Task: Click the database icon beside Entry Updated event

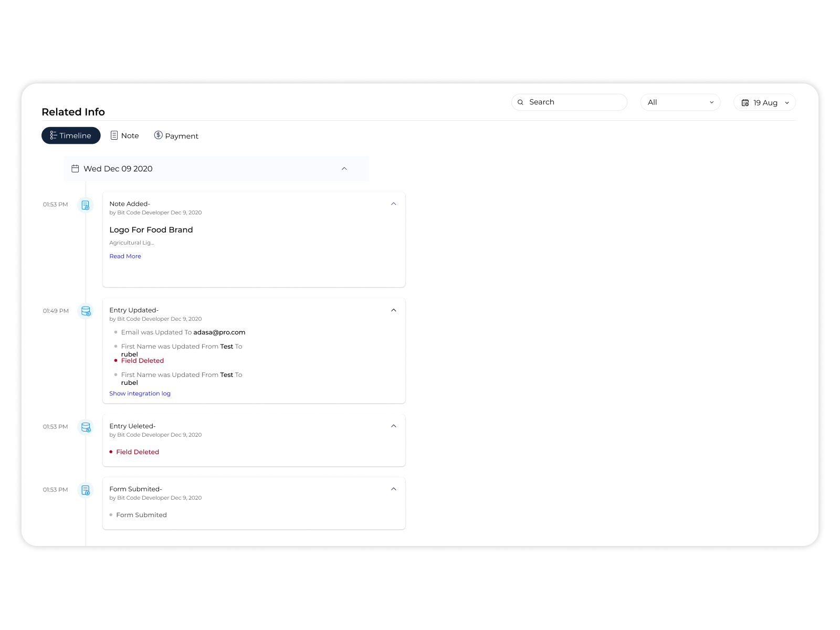Action: click(86, 311)
